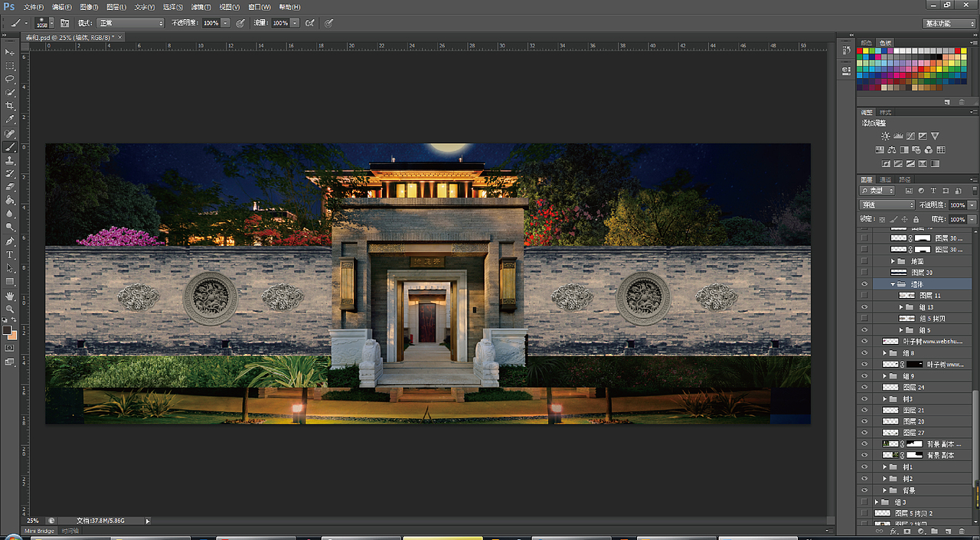
Task: Toggle visibility of 墙体 group
Action: (864, 284)
